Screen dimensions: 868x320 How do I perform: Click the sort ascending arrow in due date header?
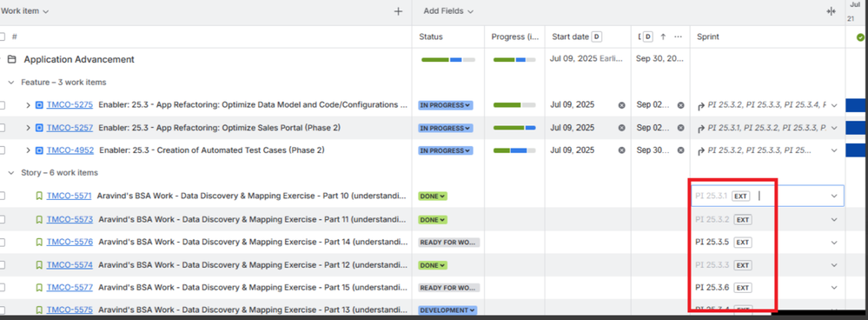(663, 37)
